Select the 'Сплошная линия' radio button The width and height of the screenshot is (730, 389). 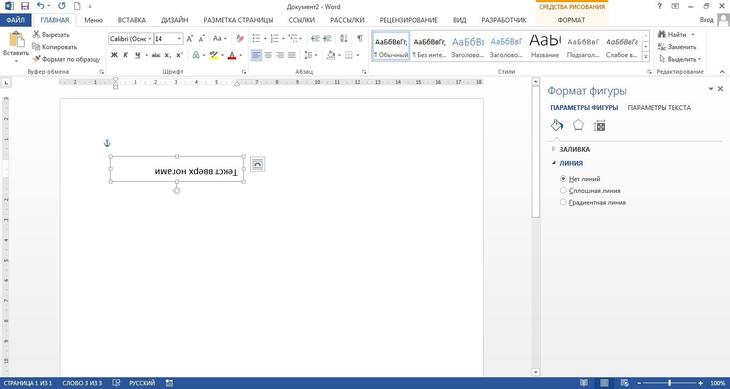pos(563,190)
